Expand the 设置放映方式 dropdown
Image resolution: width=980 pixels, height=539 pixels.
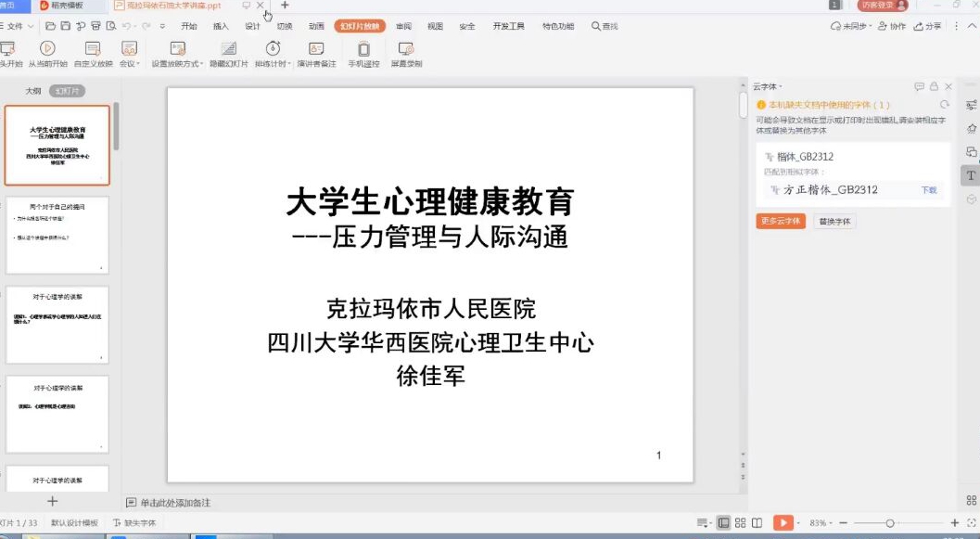tap(201, 64)
